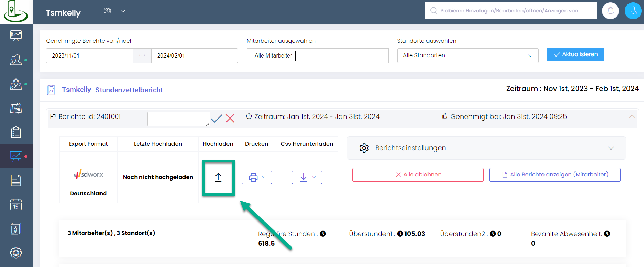Click the Aktualisieren button
The height and width of the screenshot is (267, 644).
(575, 54)
